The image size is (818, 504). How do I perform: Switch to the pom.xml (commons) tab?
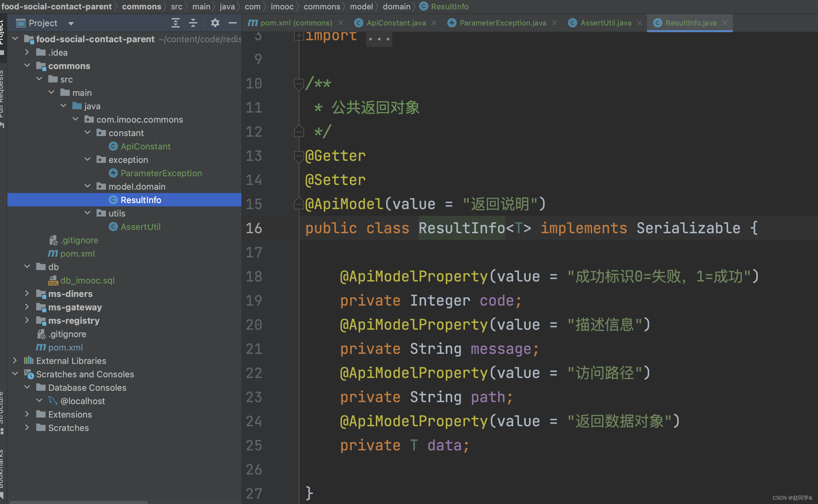(296, 23)
